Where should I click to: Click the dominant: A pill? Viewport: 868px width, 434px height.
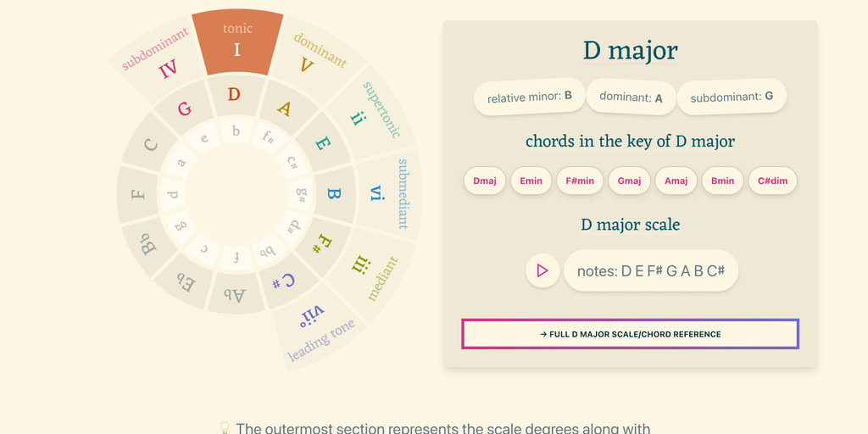coord(631,97)
